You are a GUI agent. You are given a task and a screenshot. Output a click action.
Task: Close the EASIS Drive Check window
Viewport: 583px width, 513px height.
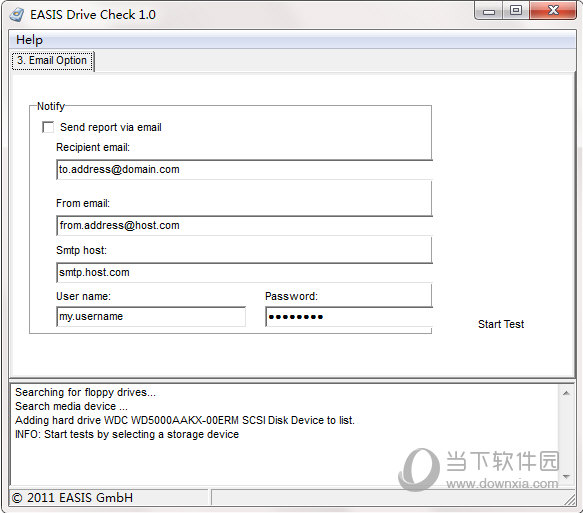[x=553, y=10]
